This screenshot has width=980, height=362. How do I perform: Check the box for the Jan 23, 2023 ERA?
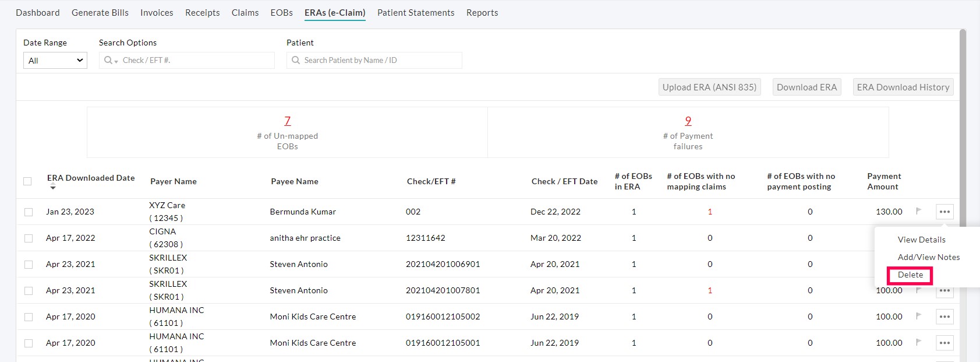29,212
